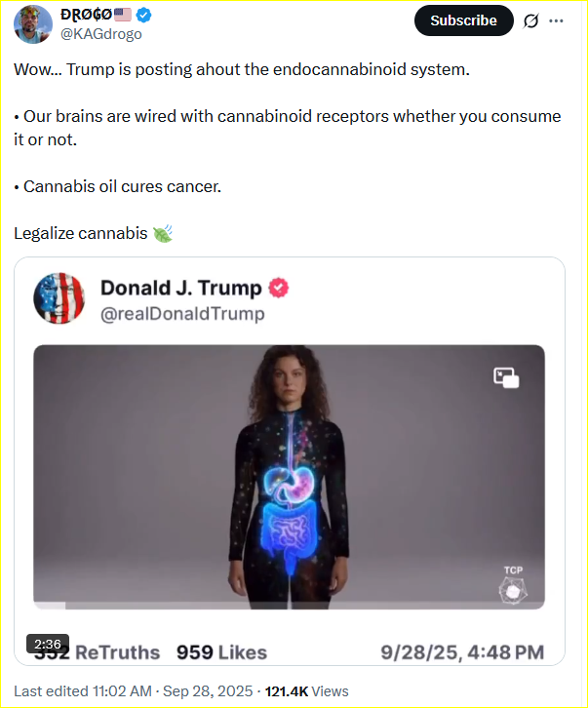Click the blue verified badge next to DROGO
588x708 pixels.
144,15
